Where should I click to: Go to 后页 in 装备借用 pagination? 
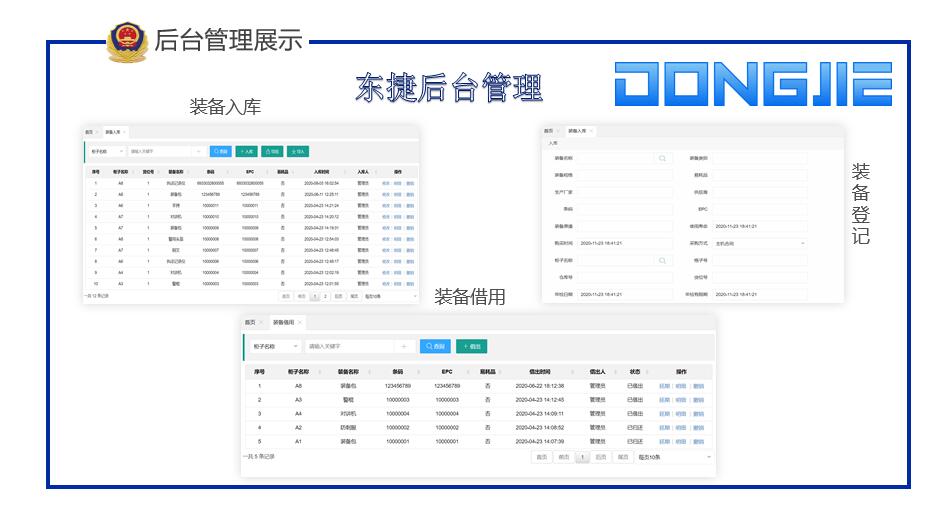click(x=601, y=457)
